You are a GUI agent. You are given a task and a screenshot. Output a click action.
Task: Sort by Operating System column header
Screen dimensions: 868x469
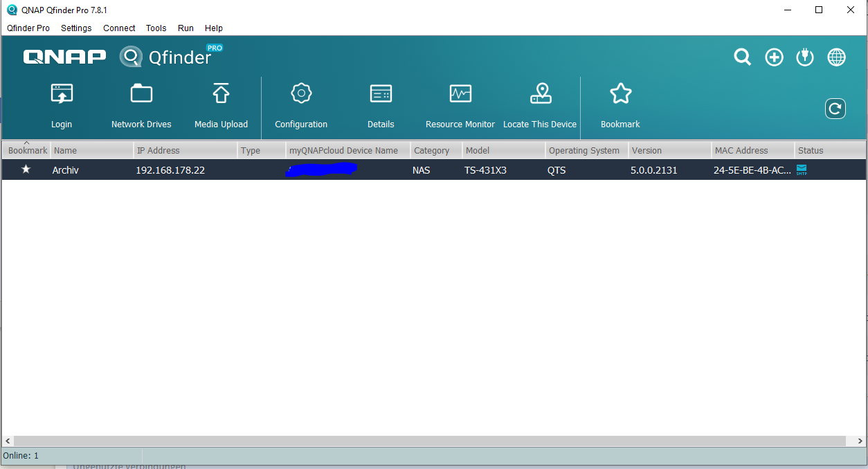[587, 150]
